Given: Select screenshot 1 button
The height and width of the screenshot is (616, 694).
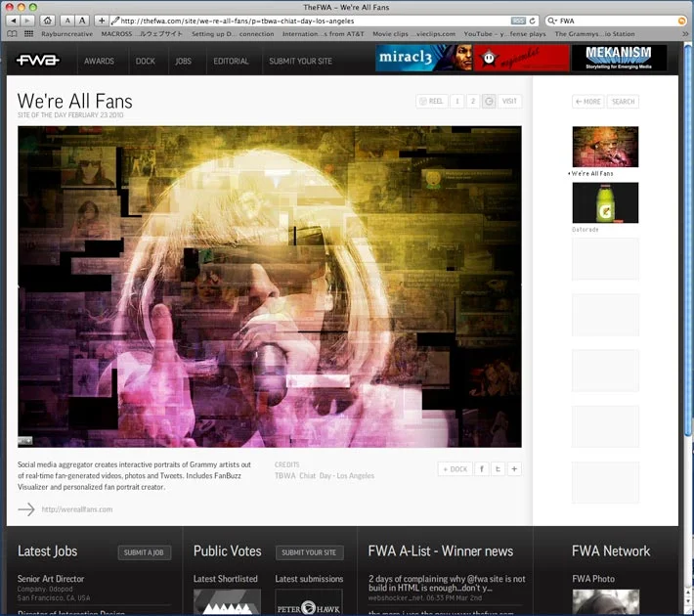Looking at the screenshot, I should click(x=457, y=102).
